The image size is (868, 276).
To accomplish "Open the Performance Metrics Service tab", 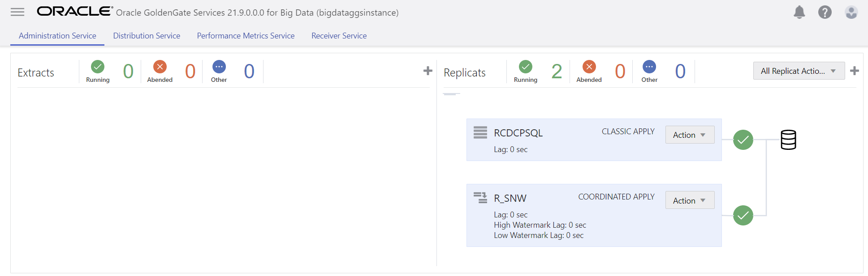I will click(x=246, y=36).
